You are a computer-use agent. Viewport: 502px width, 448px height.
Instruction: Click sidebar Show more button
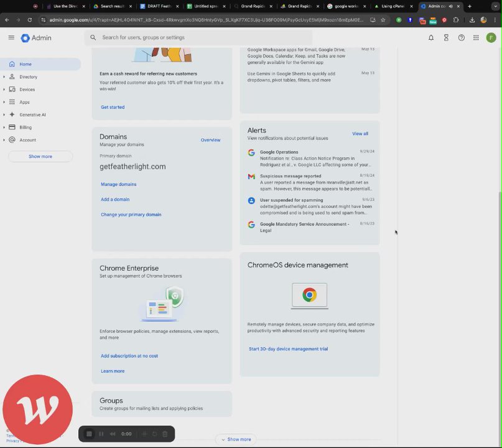pos(40,156)
